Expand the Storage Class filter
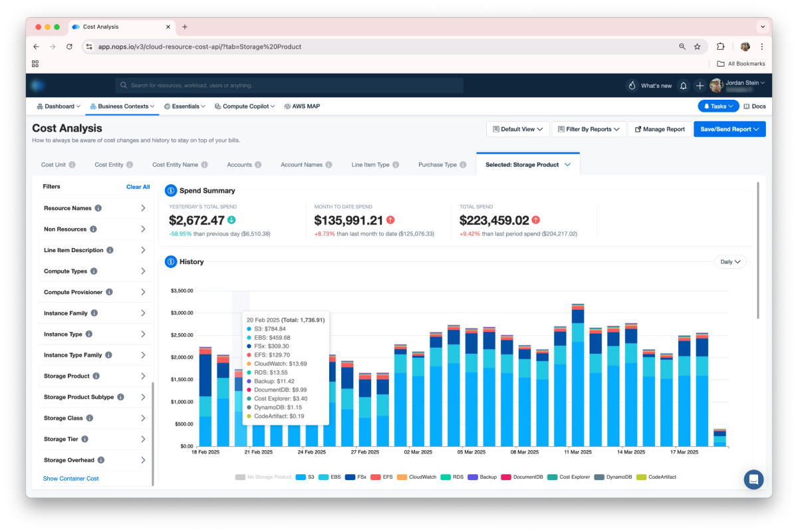This screenshot has height=532, width=798. point(96,418)
